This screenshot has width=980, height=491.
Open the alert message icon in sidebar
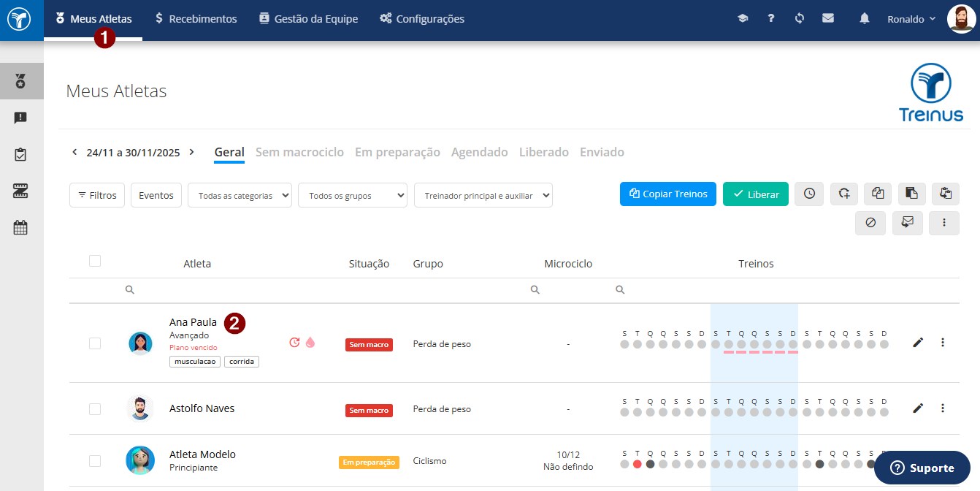click(20, 118)
